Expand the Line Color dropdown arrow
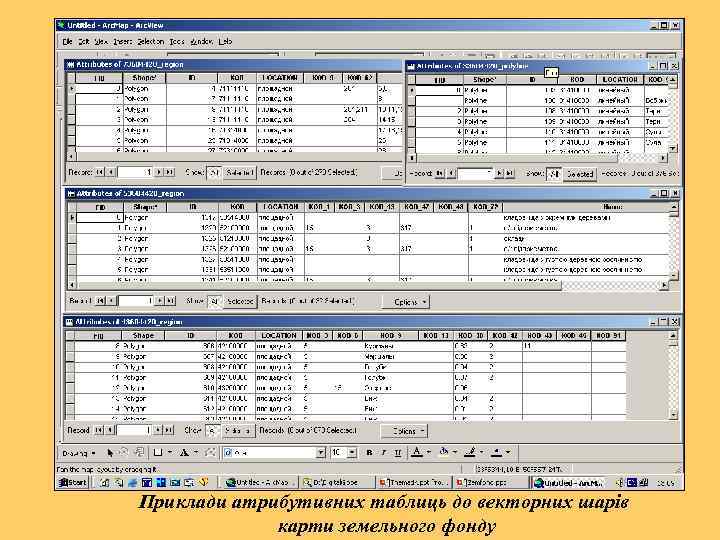This screenshot has height=540, width=720. [x=481, y=453]
